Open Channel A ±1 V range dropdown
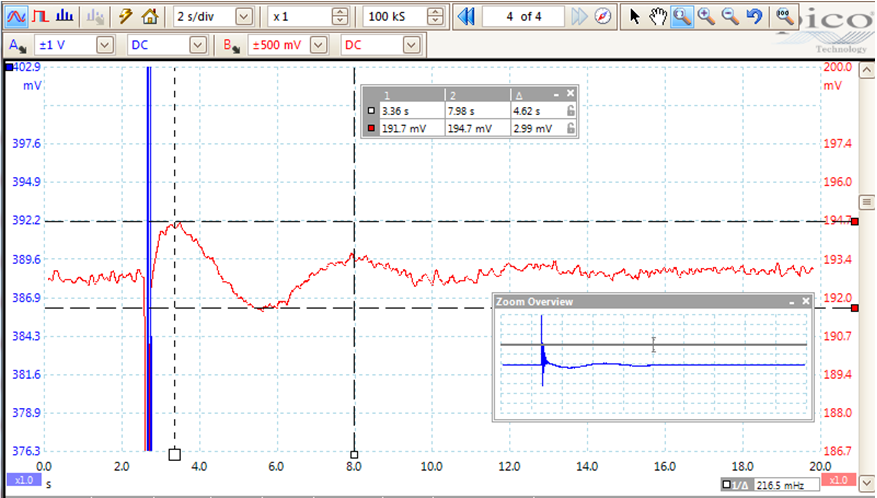This screenshot has width=877, height=498. pyautogui.click(x=105, y=45)
